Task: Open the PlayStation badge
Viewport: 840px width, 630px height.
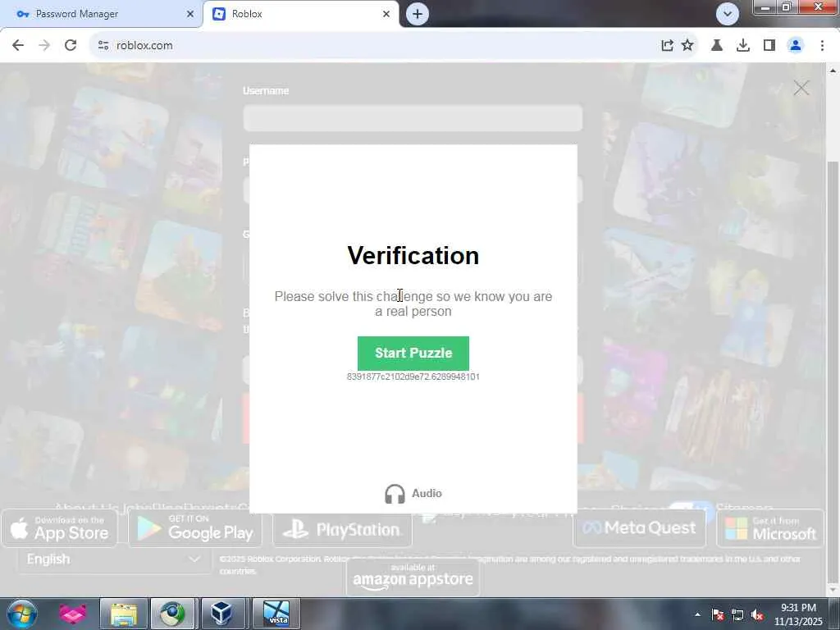Action: (342, 529)
